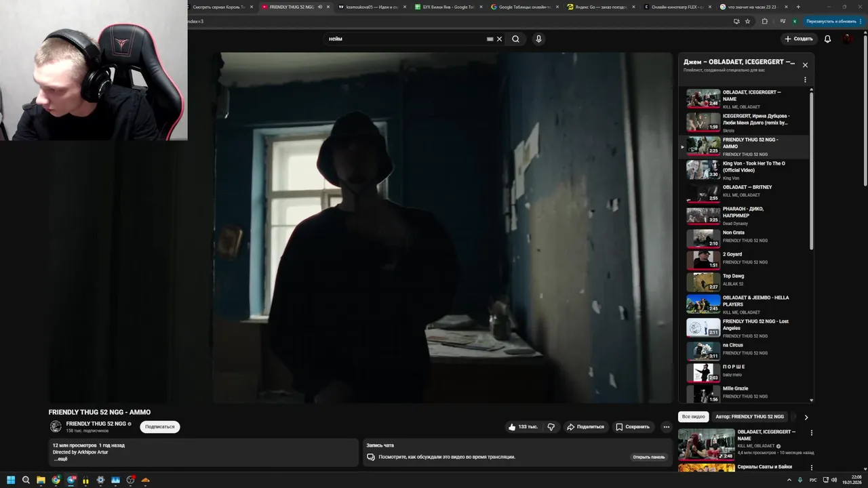868x488 pixels.
Task: Click the YouTube search magnifier button
Action: click(515, 39)
